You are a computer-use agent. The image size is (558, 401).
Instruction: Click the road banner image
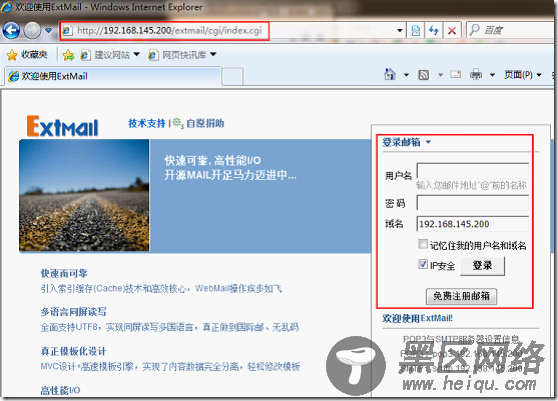point(84,195)
